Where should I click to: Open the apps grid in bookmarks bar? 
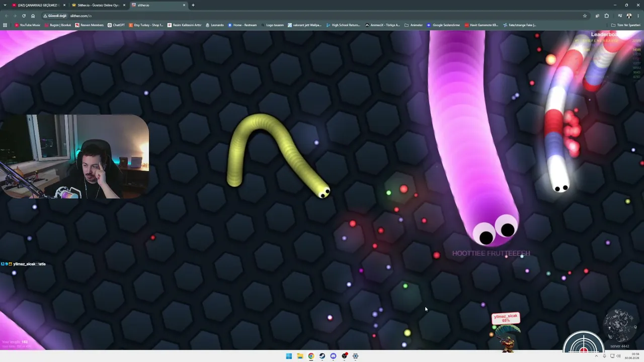[5, 25]
